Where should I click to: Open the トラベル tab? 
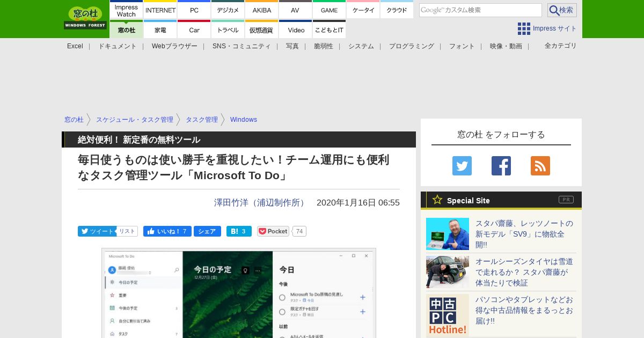[x=228, y=30]
